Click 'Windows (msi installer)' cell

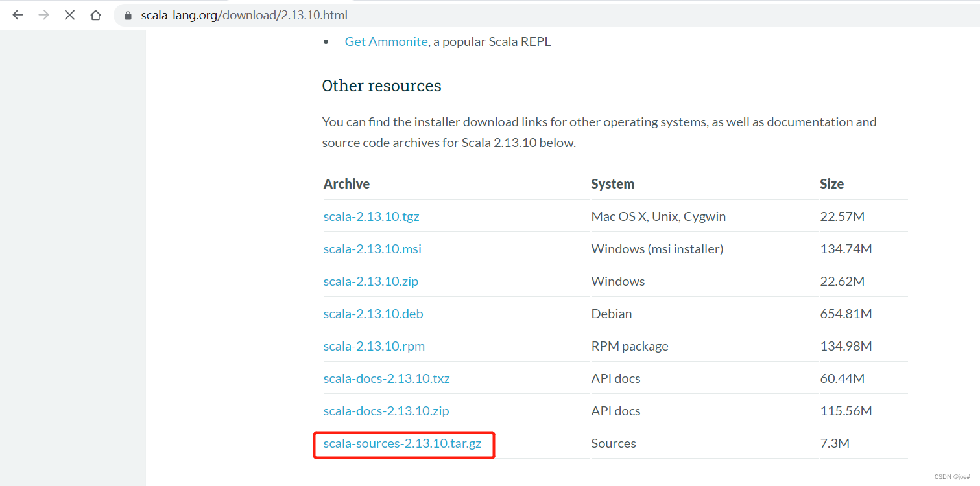[x=657, y=249]
